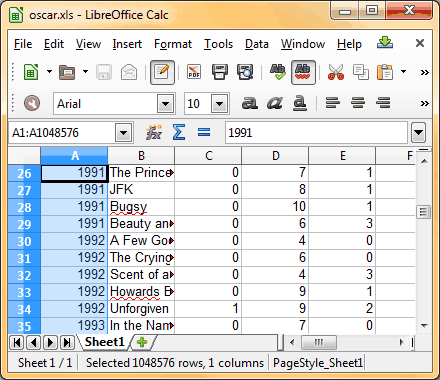Select column D header
The width and height of the screenshot is (440, 380).
point(275,156)
